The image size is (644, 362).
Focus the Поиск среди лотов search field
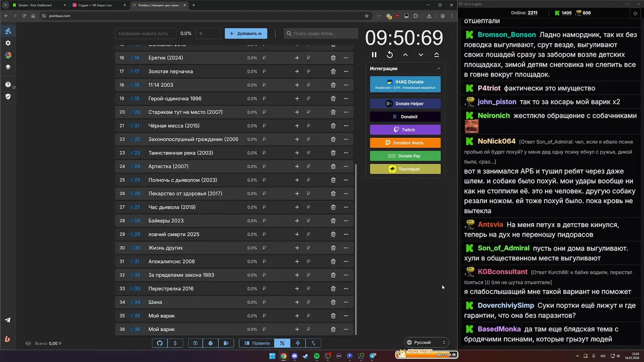tap(320, 34)
